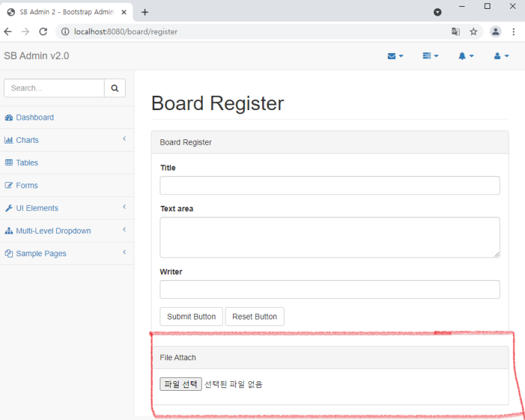View site information icon in address bar
The image size is (525, 420).
point(65,31)
